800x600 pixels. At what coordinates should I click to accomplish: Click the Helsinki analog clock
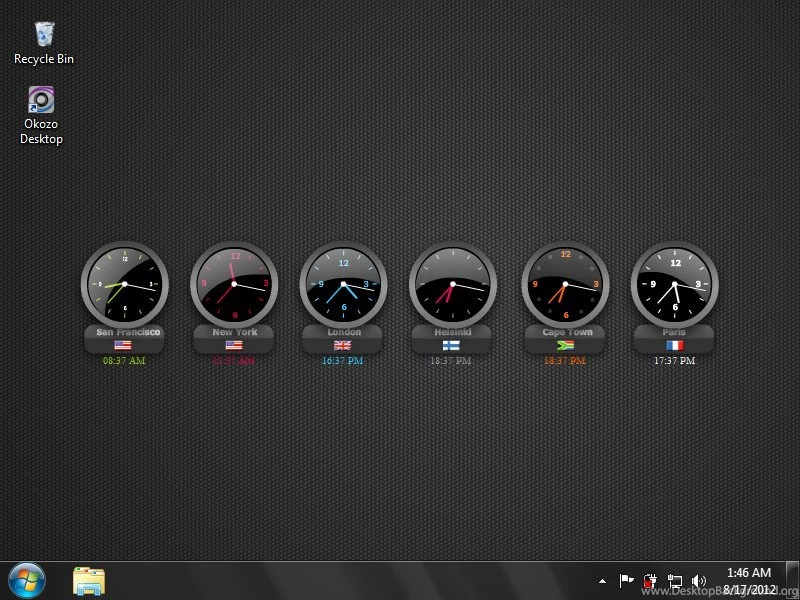453,284
